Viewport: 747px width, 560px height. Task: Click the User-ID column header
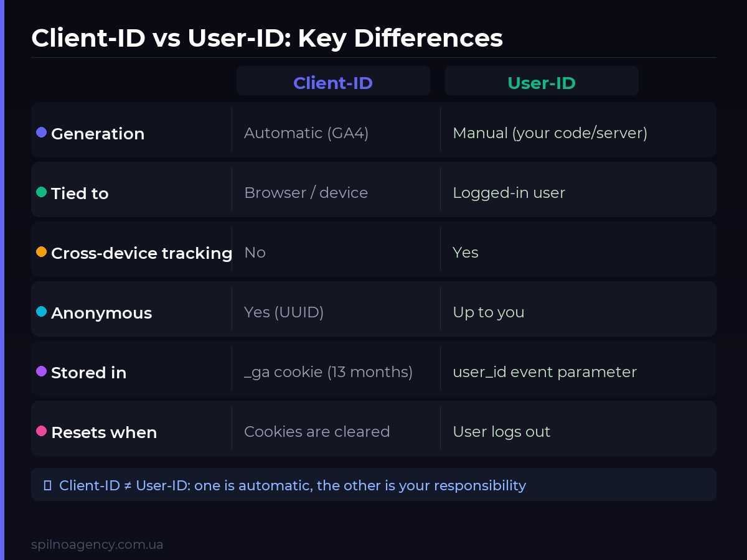click(x=542, y=81)
